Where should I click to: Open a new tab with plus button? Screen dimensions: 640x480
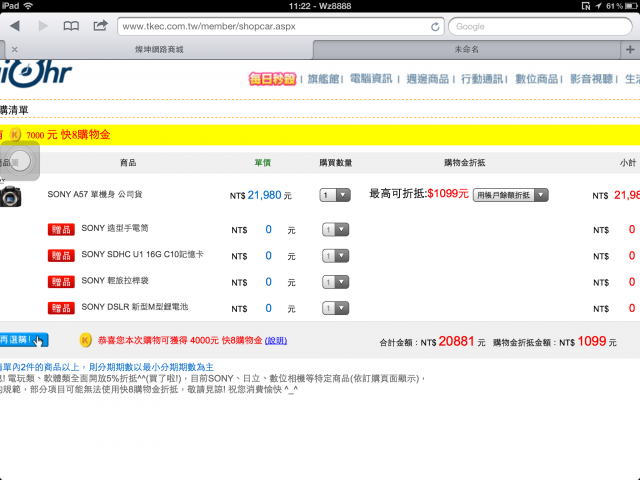[630, 49]
